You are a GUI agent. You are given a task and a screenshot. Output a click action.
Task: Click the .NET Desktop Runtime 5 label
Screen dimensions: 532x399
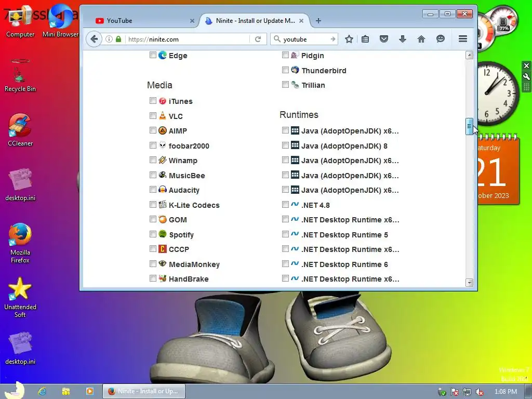point(345,235)
